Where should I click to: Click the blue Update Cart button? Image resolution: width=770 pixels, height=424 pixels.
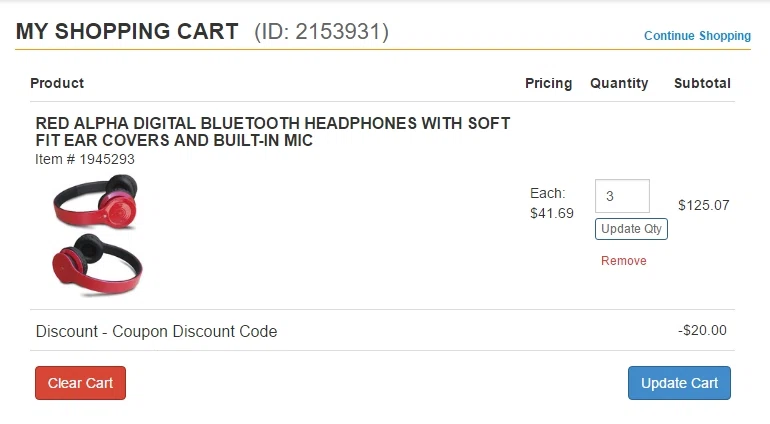pyautogui.click(x=679, y=383)
